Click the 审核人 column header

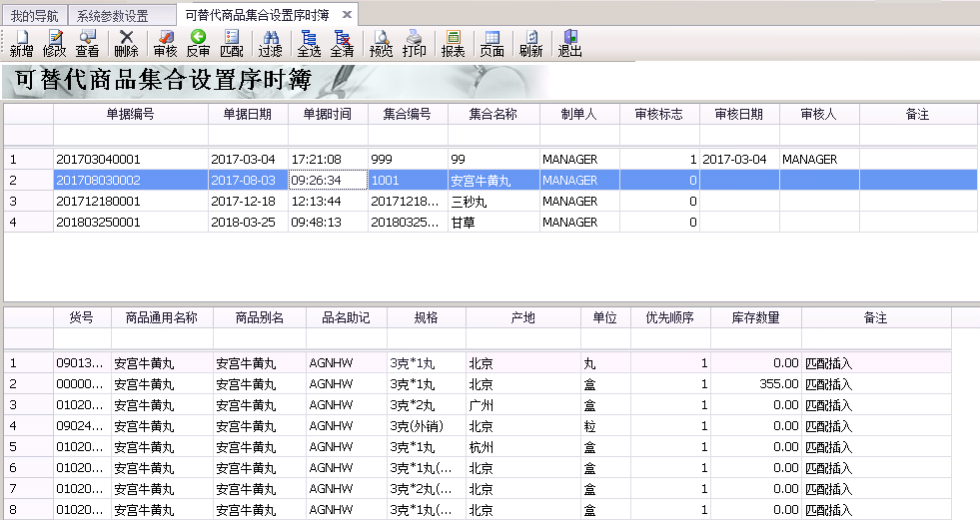tap(819, 114)
